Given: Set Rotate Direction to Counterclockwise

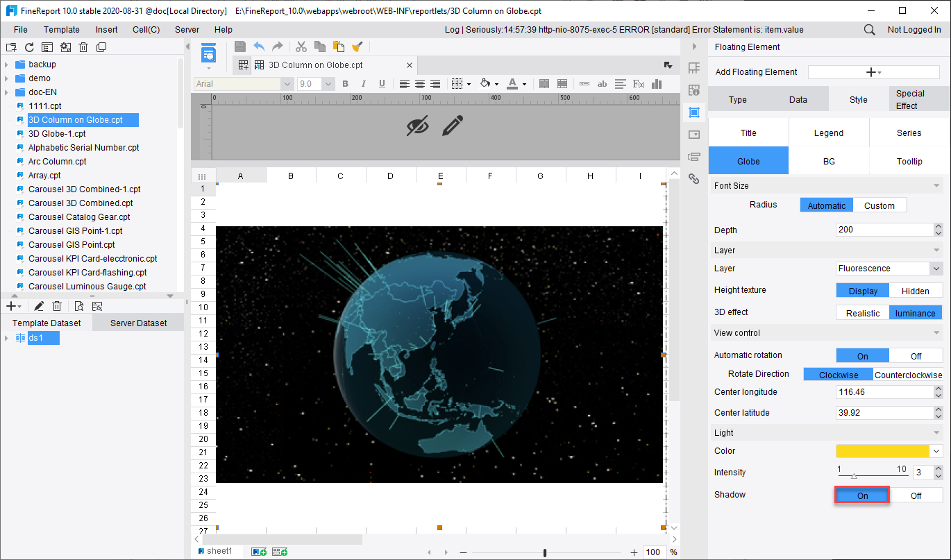Looking at the screenshot, I should 908,375.
